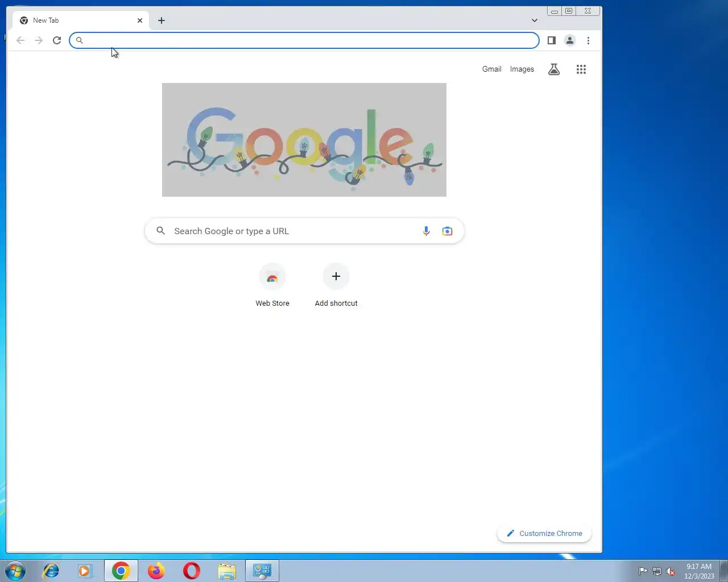Viewport: 728px width, 582px height.
Task: Open Windows Media Player from taskbar
Action: 85,571
